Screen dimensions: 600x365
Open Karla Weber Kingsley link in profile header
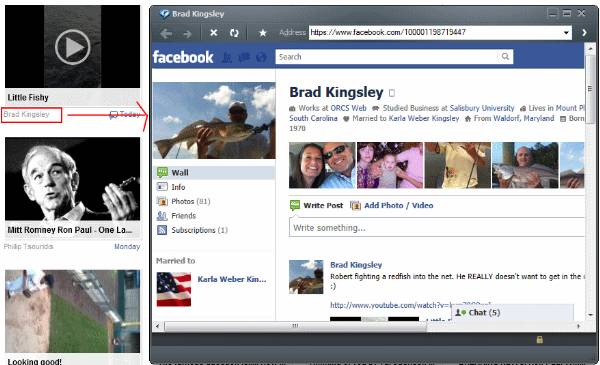424,119
